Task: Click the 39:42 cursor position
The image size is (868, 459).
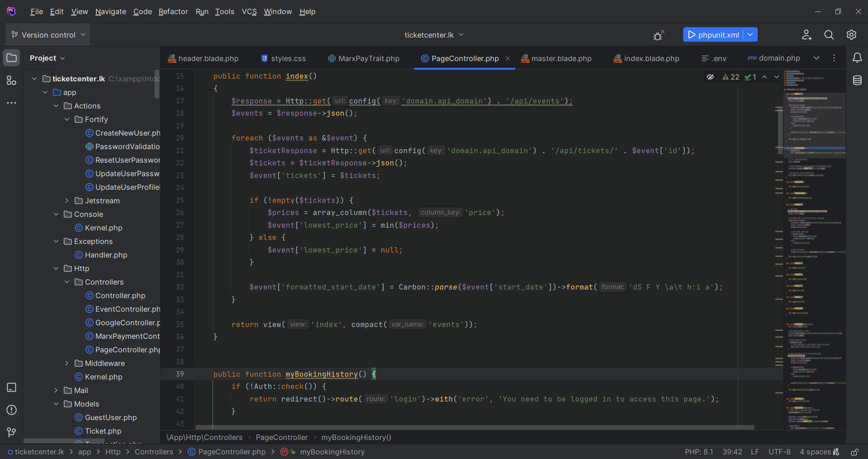Action: tap(732, 452)
